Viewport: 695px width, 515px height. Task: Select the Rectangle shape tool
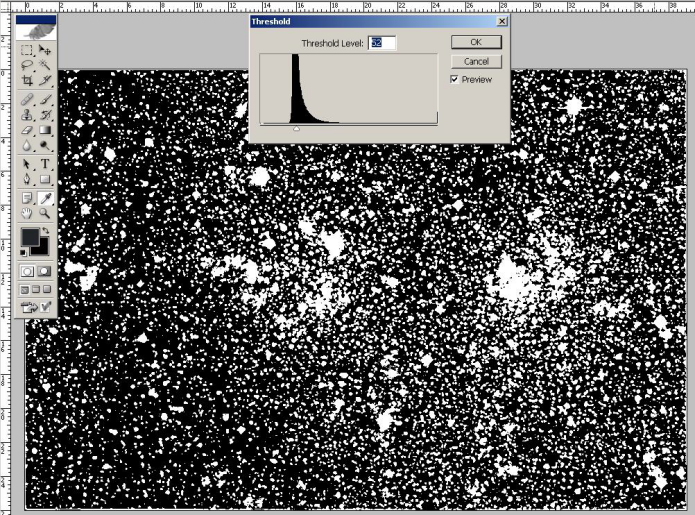[44, 179]
